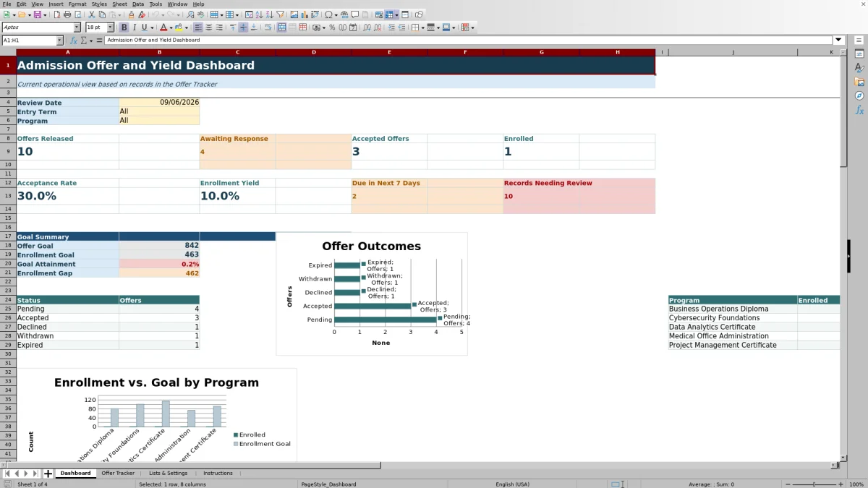Select column header C
This screenshot has height=488, width=868.
pos(237,52)
